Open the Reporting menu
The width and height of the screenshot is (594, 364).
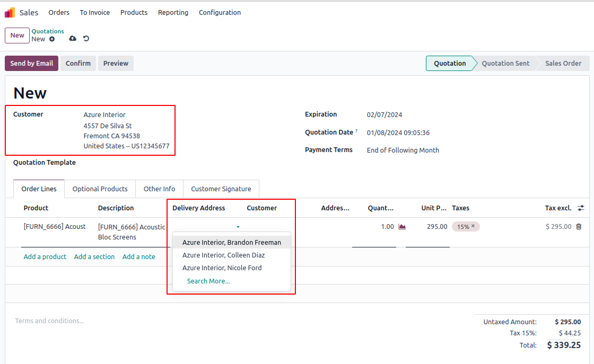point(173,13)
